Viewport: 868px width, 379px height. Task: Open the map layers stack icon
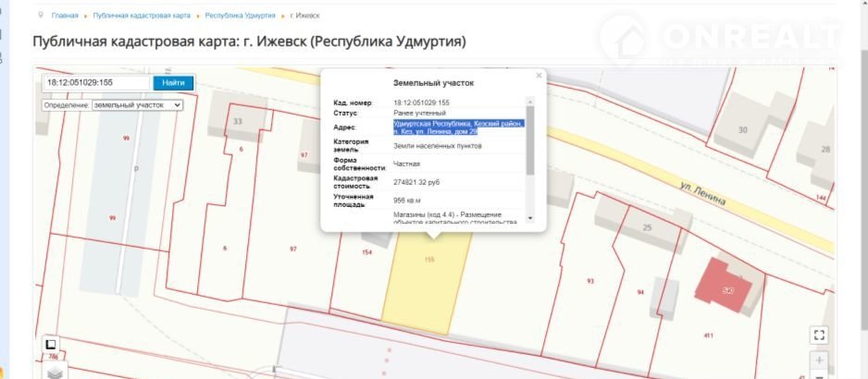(54, 373)
